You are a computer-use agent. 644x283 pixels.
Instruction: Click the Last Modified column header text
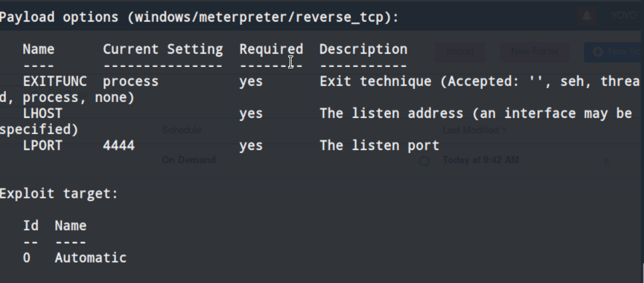471,130
